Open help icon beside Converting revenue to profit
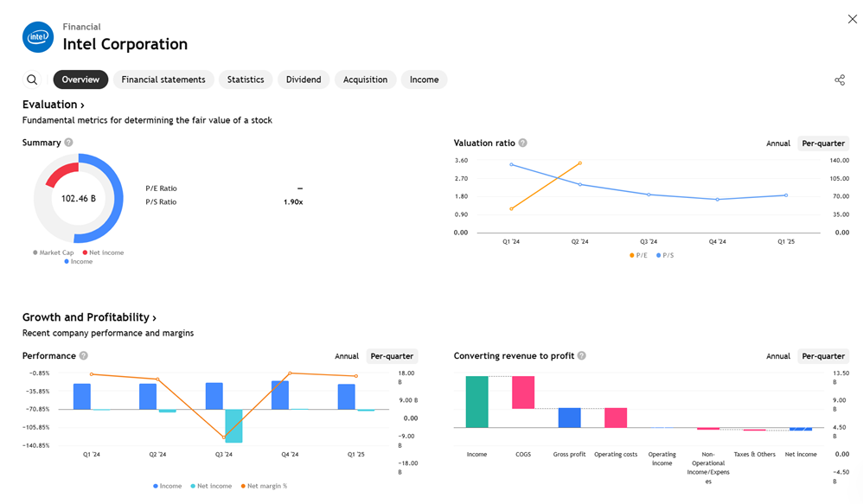The image size is (863, 504). [581, 355]
